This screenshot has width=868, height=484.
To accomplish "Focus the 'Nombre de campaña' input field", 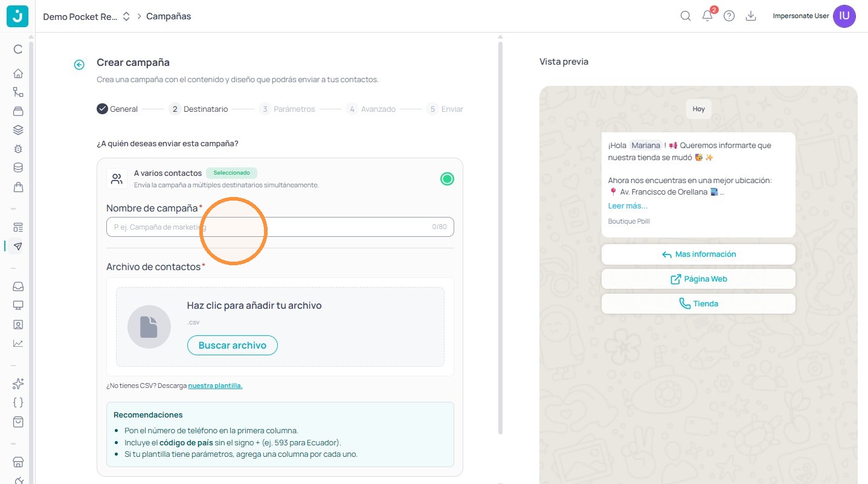I will click(x=280, y=227).
